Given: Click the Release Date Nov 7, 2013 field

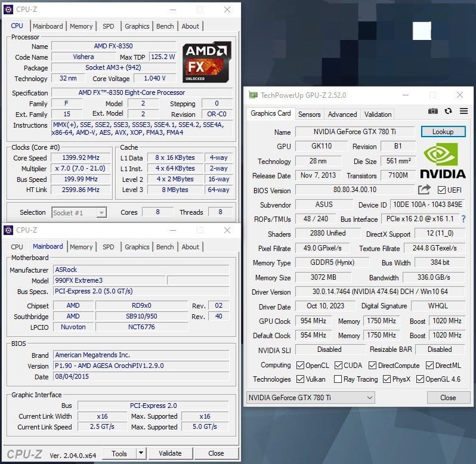Looking at the screenshot, I should [318, 175].
